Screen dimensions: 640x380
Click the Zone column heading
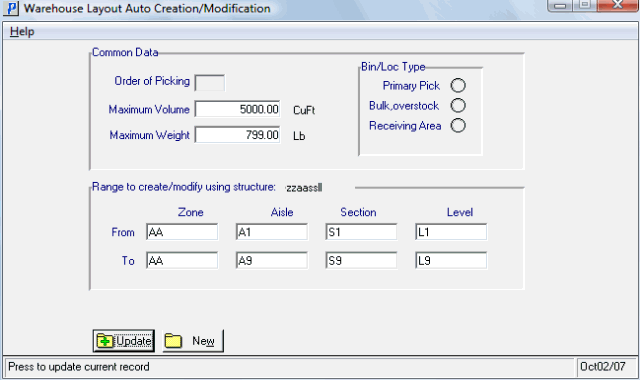(191, 212)
